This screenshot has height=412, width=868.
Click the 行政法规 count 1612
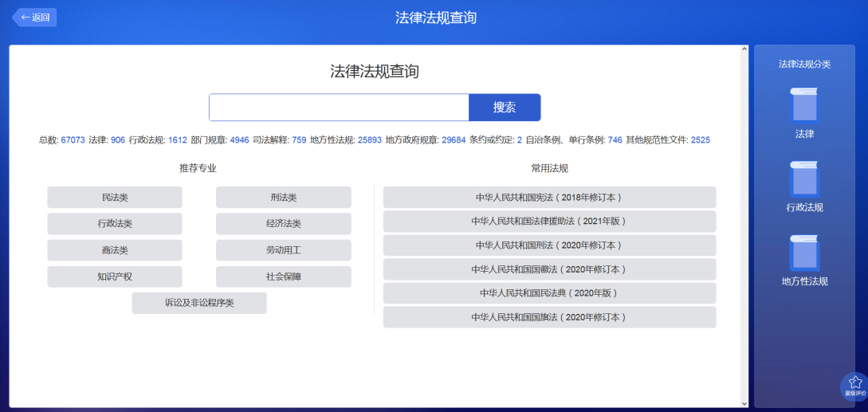pyautogui.click(x=178, y=140)
